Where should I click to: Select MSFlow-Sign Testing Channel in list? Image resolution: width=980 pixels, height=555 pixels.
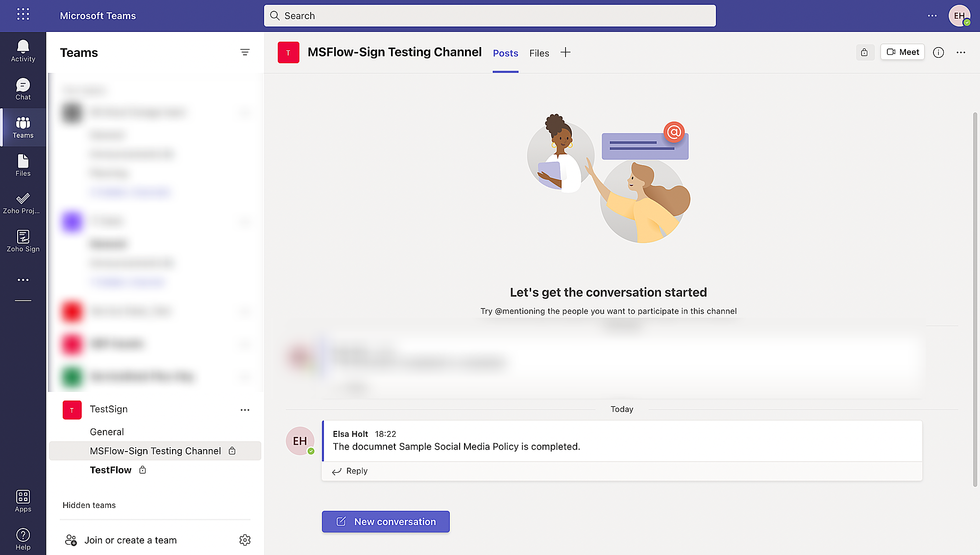(155, 451)
